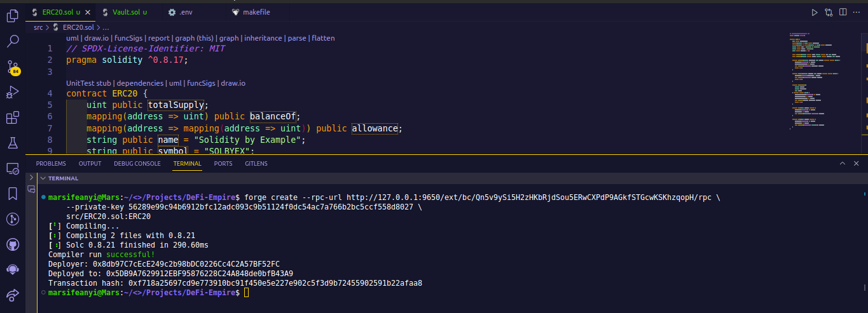Screen dimensions: 868x313
Task: Click the 'report' code lens link
Action: pyautogui.click(x=160, y=38)
